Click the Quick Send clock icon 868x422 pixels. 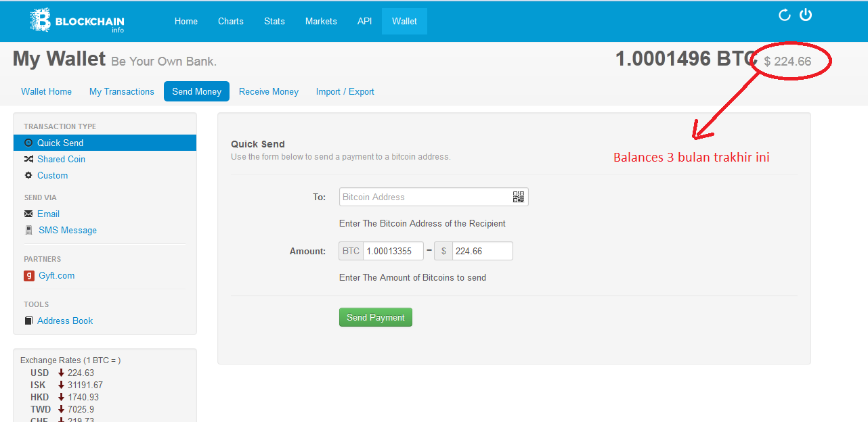[28, 143]
